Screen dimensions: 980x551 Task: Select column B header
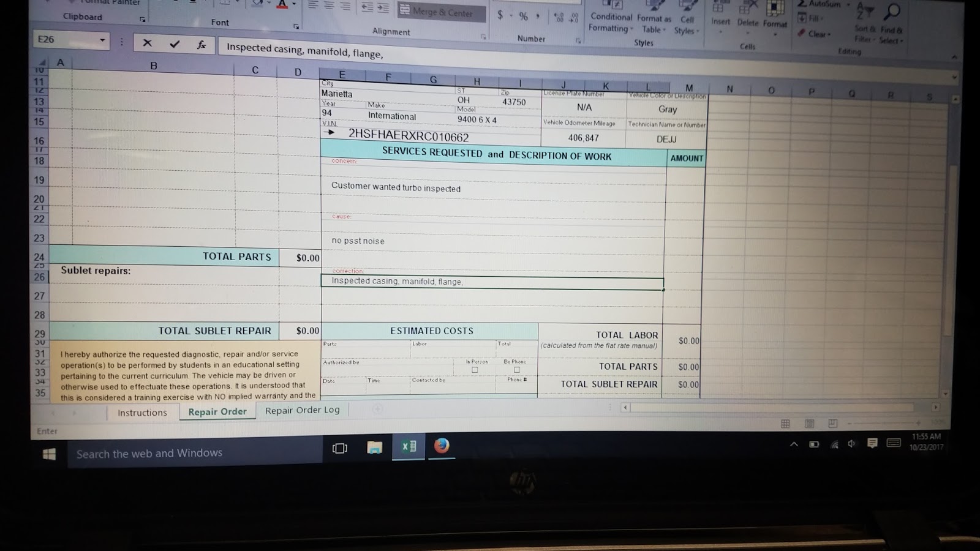(154, 66)
